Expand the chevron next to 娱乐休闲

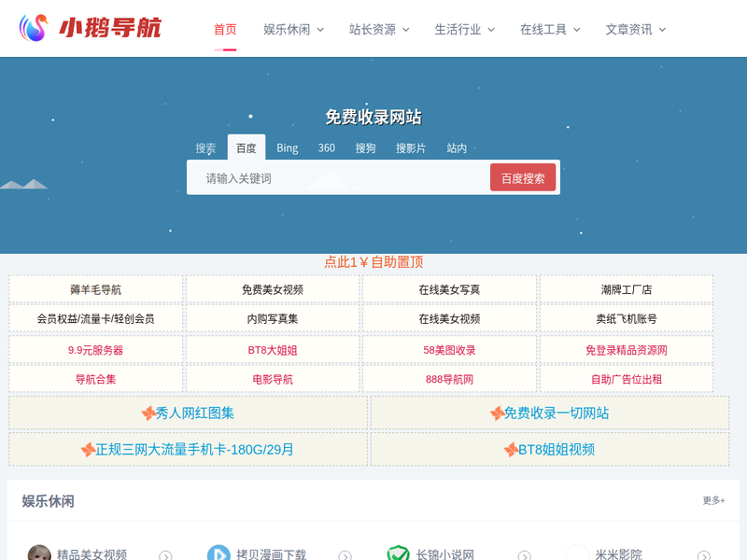click(x=320, y=30)
